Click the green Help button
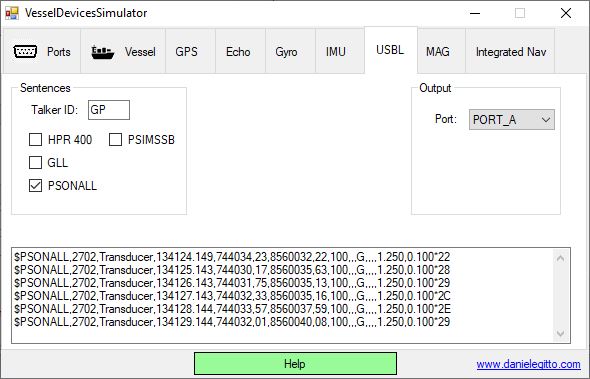The height and width of the screenshot is (379, 590). [x=295, y=364]
